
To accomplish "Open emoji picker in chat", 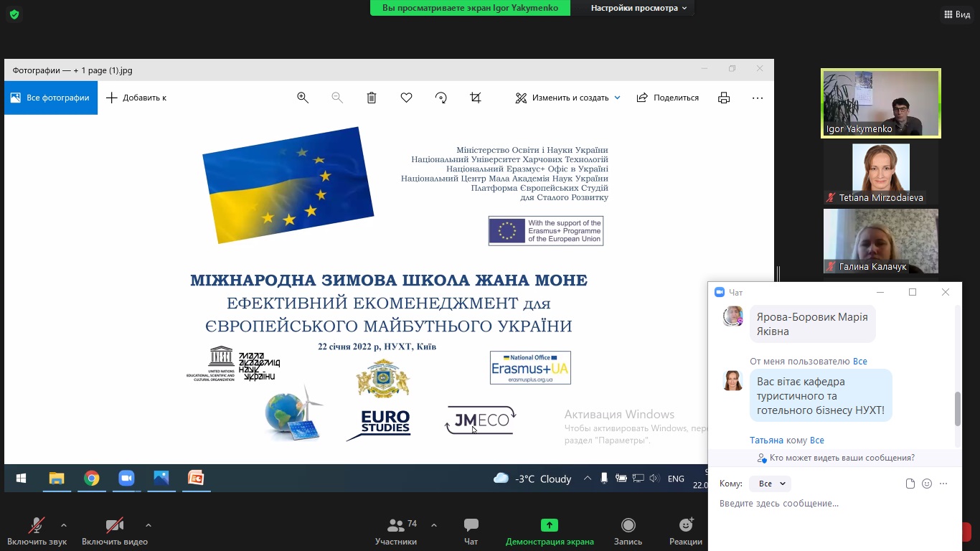I will click(927, 484).
